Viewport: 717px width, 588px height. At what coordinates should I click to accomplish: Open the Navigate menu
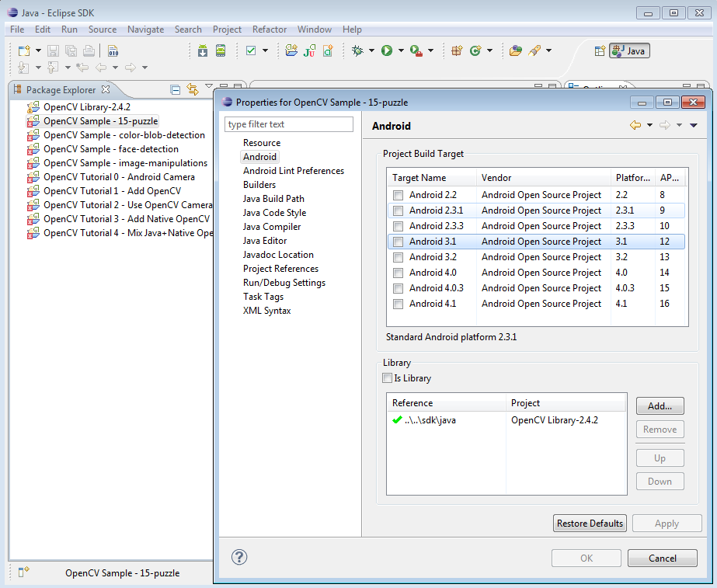145,30
